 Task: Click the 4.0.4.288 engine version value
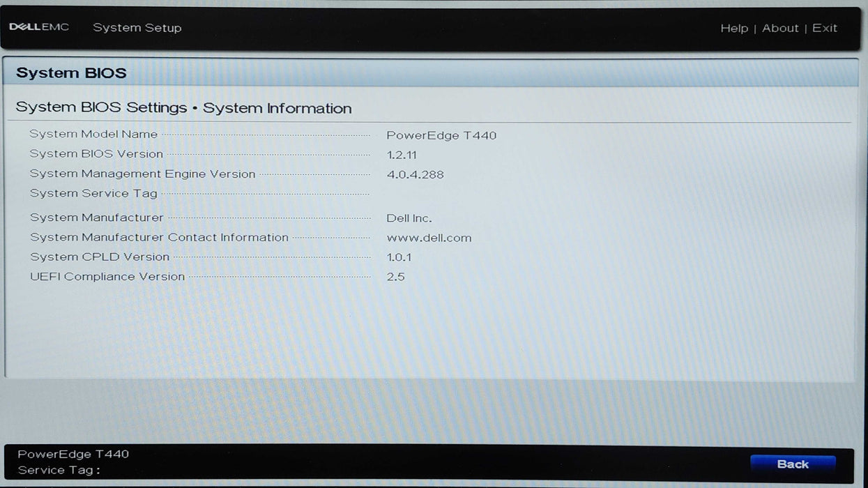point(415,174)
